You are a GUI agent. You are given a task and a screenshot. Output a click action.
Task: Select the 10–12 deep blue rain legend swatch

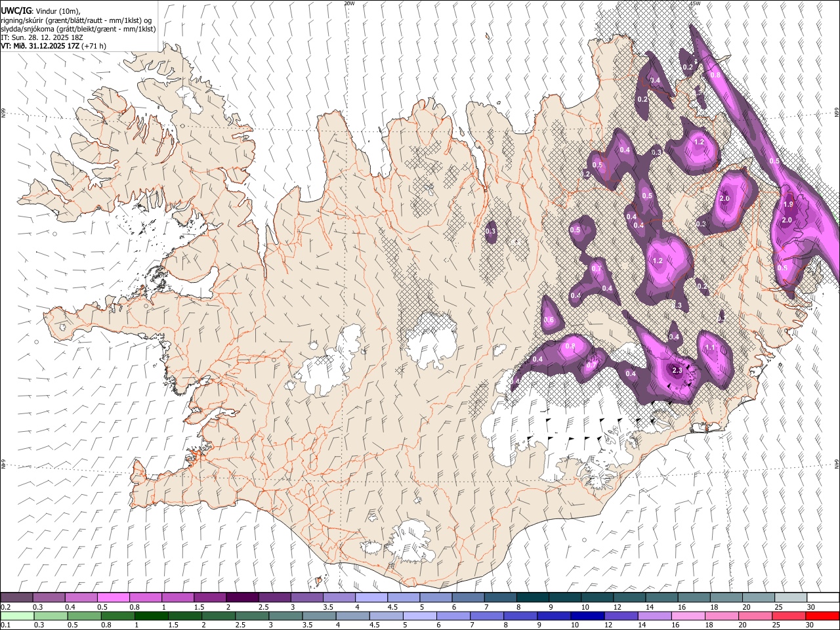(587, 616)
